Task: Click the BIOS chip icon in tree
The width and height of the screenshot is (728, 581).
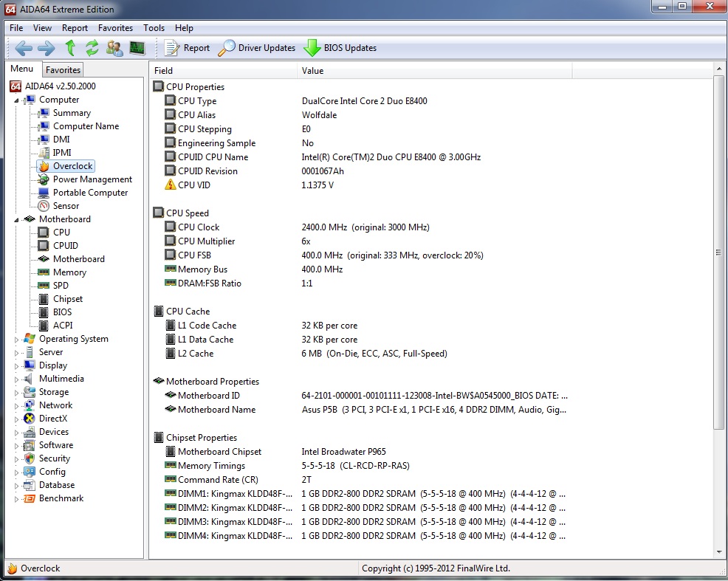Action: click(44, 312)
